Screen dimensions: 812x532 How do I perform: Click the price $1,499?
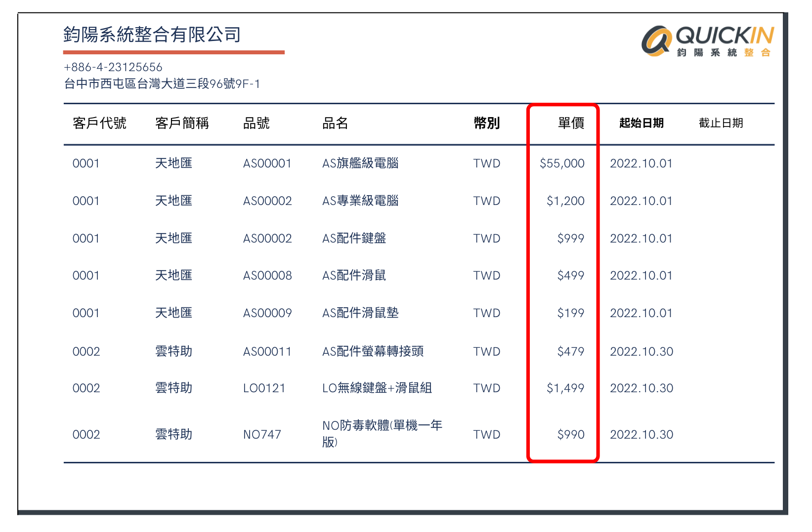click(x=565, y=388)
